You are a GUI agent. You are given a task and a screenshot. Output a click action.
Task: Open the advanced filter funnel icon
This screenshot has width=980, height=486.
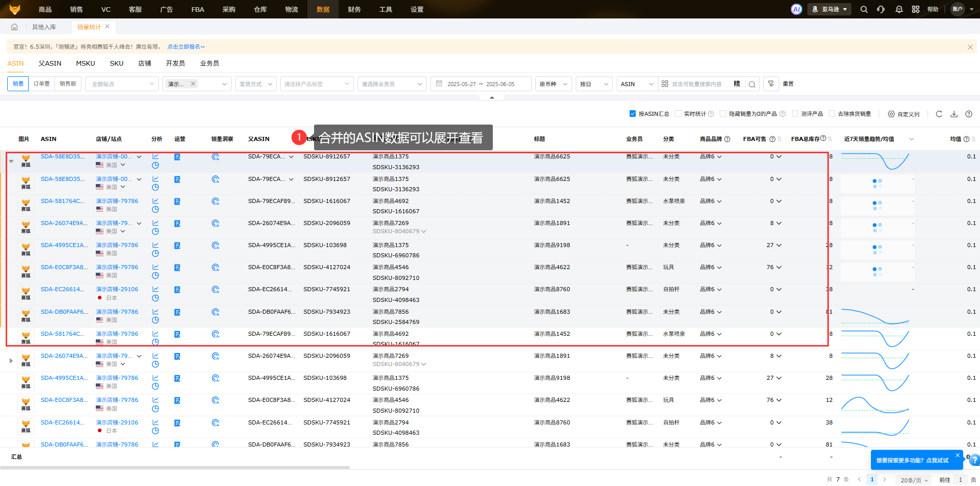point(771,84)
